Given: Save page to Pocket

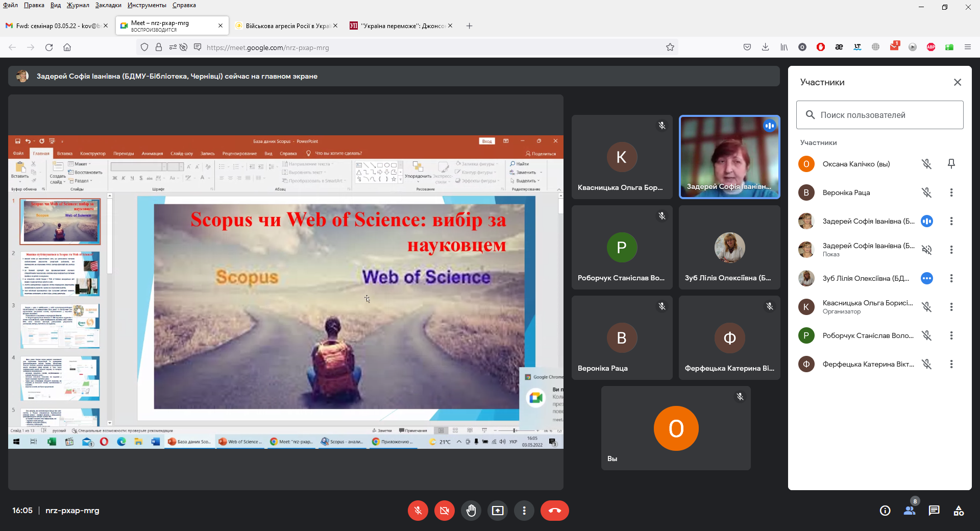Looking at the screenshot, I should tap(747, 47).
